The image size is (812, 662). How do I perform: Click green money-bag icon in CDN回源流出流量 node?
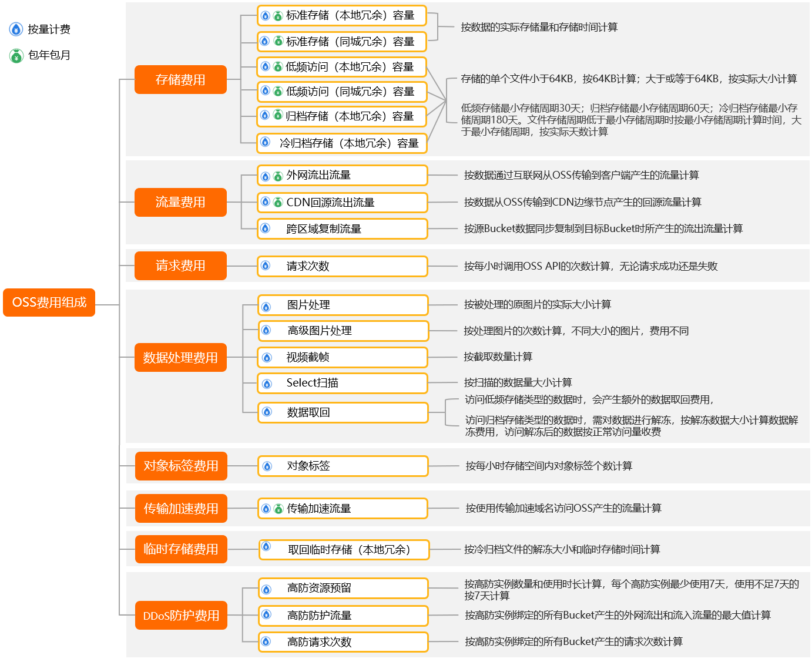coord(278,202)
